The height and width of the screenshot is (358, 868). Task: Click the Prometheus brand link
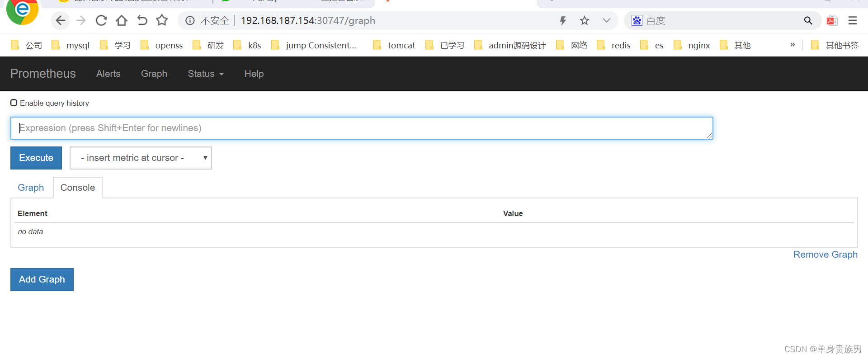tap(43, 74)
